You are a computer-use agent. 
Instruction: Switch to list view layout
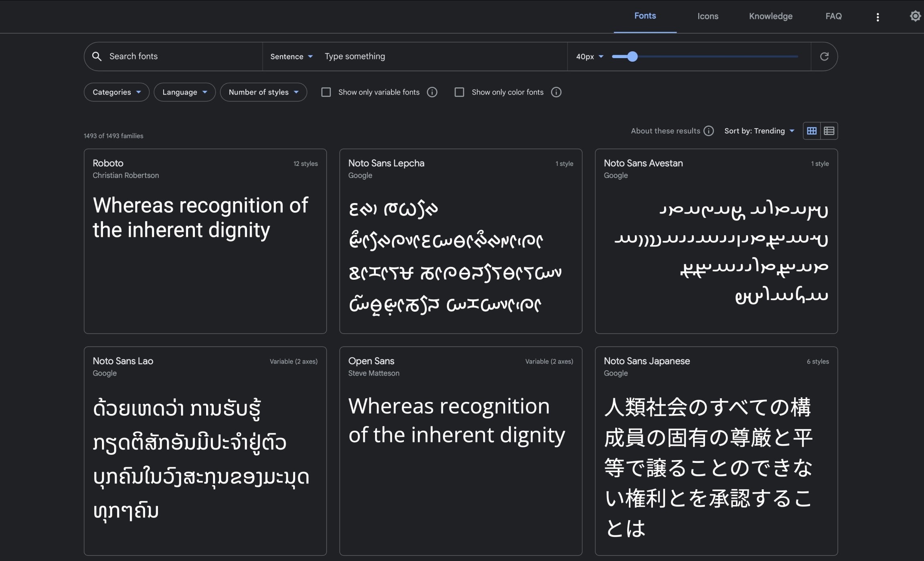[x=829, y=131]
